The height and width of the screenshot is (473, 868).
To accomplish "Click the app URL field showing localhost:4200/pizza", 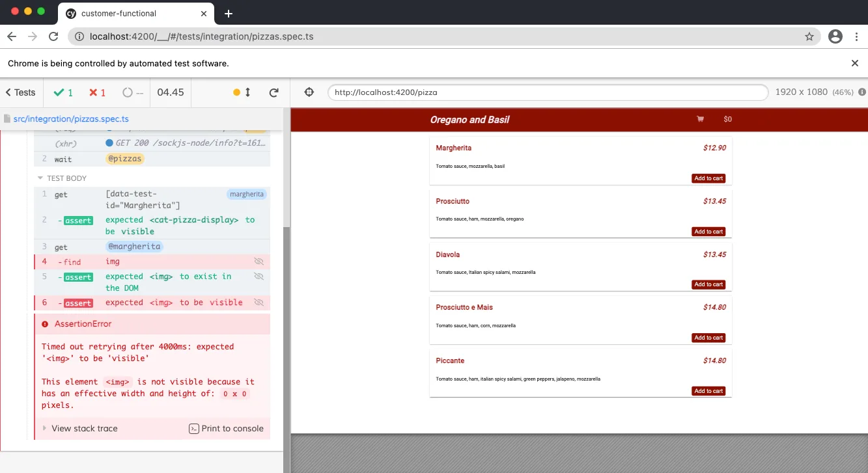I will [x=547, y=92].
